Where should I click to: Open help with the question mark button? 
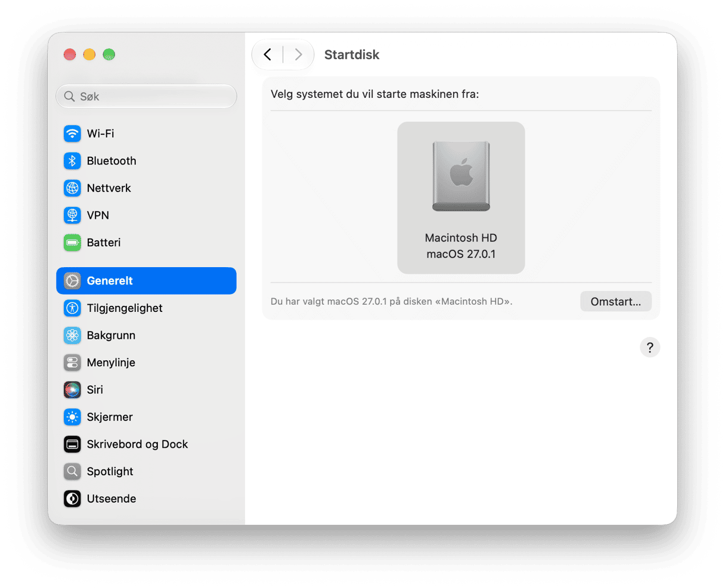tap(650, 347)
